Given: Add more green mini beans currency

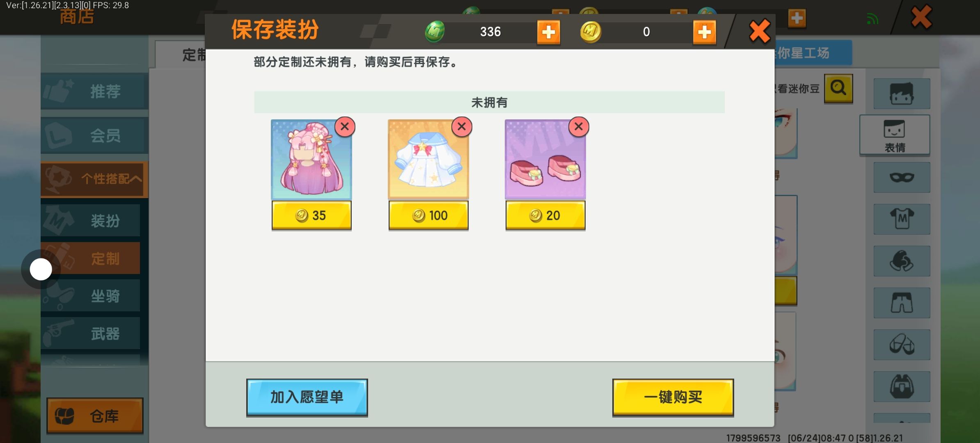Looking at the screenshot, I should (549, 32).
